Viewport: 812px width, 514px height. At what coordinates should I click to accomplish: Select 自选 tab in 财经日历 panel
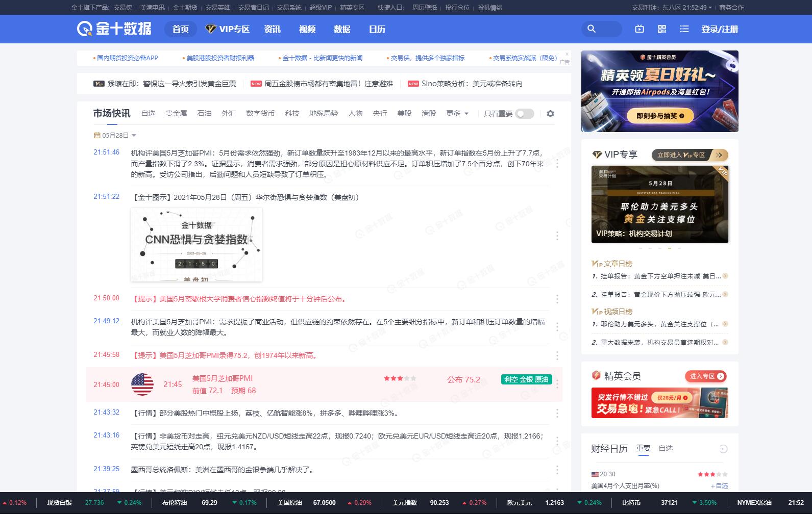[x=666, y=448]
